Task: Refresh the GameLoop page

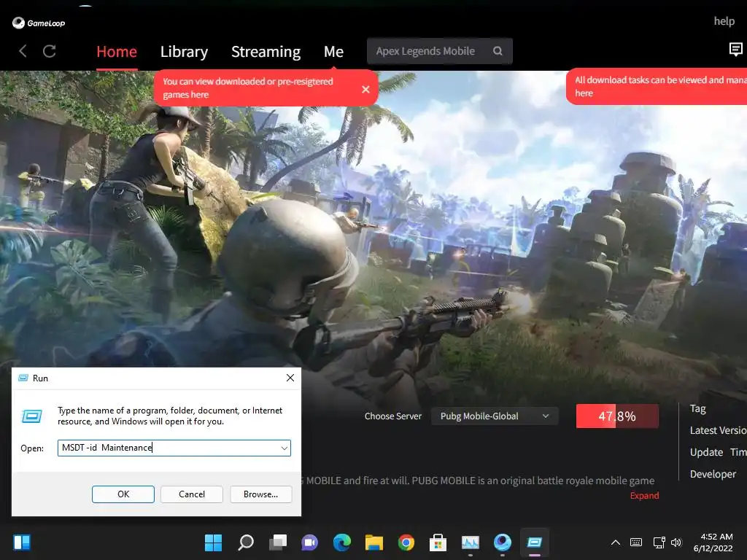Action: [x=50, y=51]
